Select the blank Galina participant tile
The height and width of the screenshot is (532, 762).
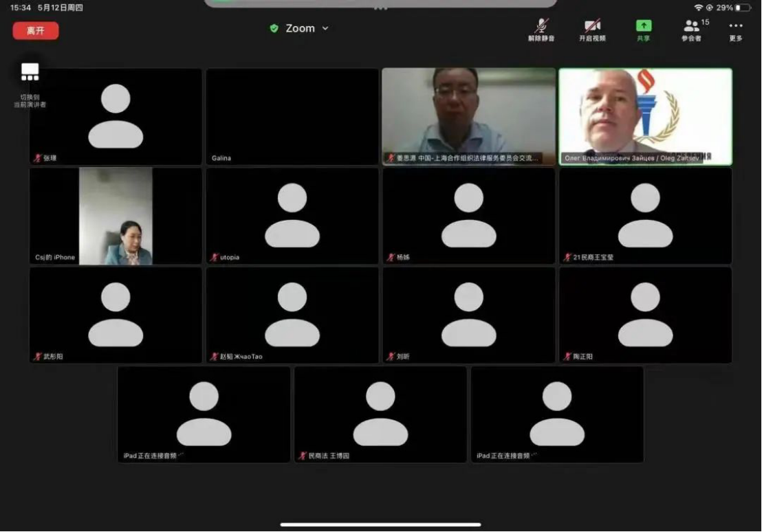tap(292, 116)
